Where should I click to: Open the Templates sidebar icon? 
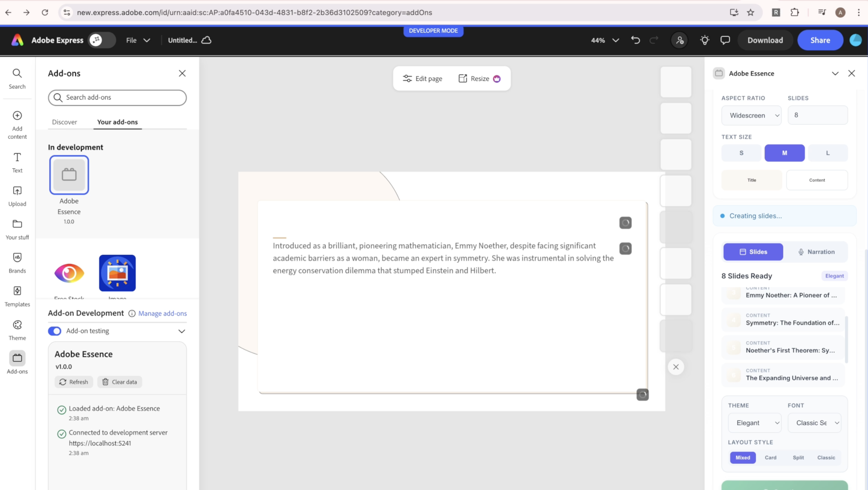coord(17,296)
